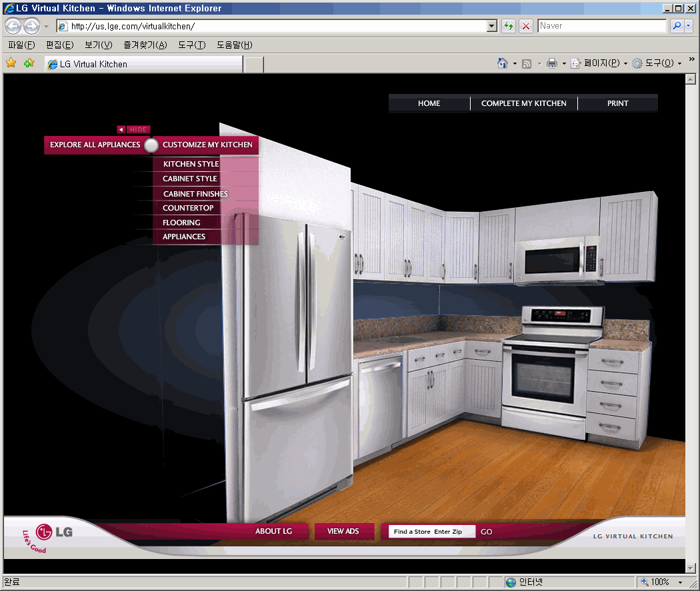
Task: Click the Home page house icon
Action: tap(503, 63)
